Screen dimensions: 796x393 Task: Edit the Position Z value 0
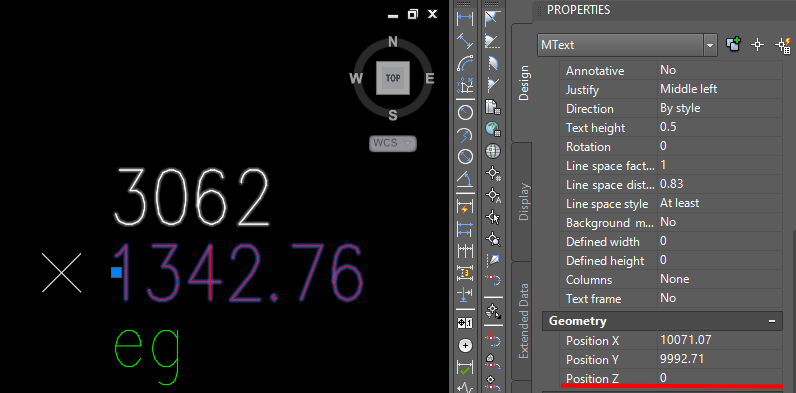(x=719, y=378)
